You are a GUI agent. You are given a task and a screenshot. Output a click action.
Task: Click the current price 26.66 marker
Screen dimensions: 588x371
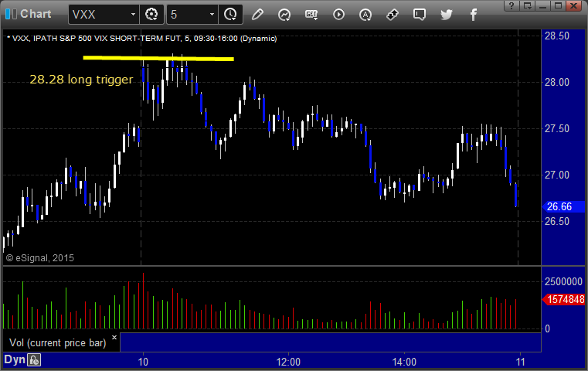563,206
